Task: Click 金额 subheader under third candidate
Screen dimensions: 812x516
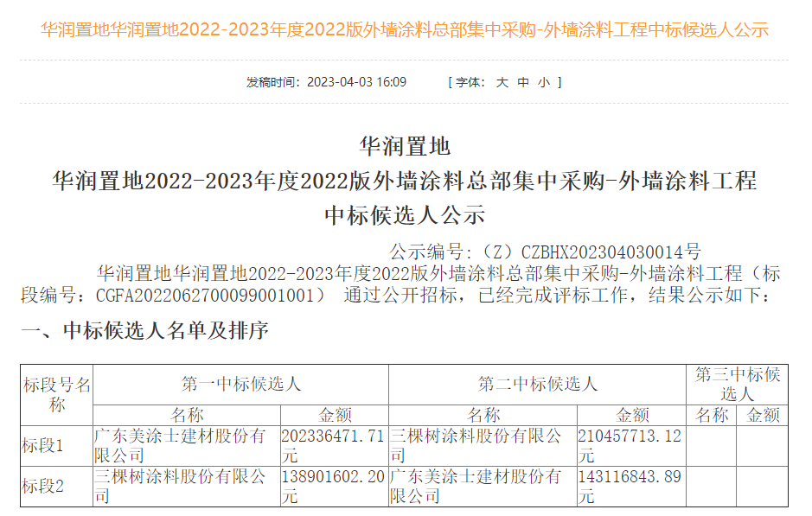Action: [763, 415]
